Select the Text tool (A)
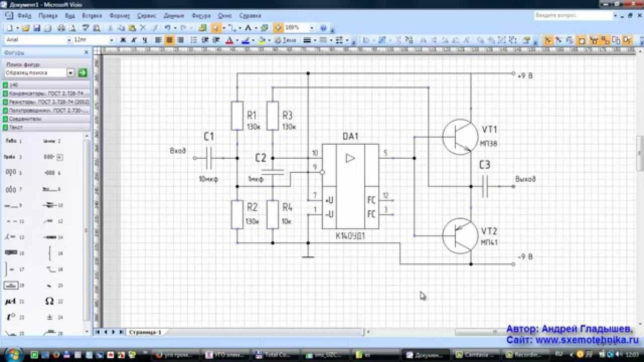 [248, 27]
